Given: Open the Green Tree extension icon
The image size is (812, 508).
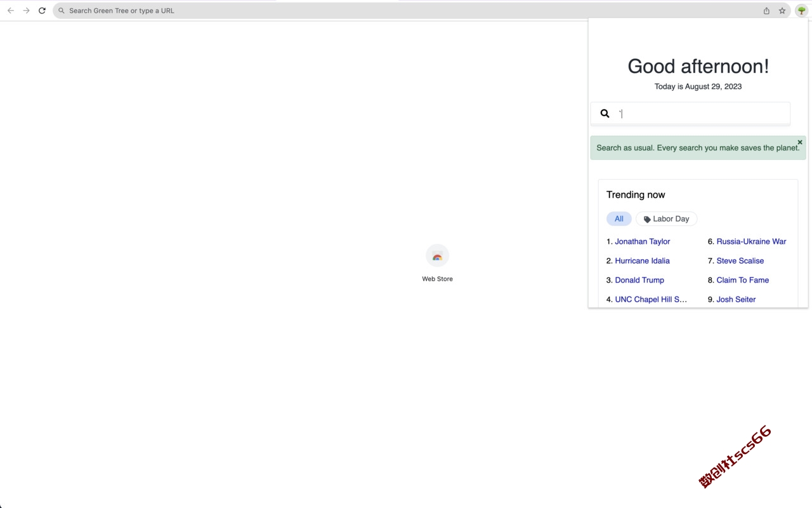Looking at the screenshot, I should 802,11.
